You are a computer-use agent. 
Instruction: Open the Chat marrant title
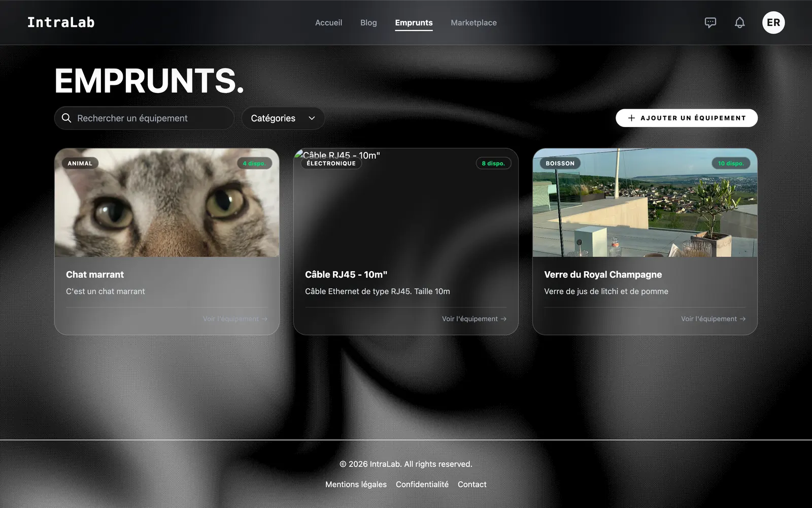pyautogui.click(x=95, y=274)
